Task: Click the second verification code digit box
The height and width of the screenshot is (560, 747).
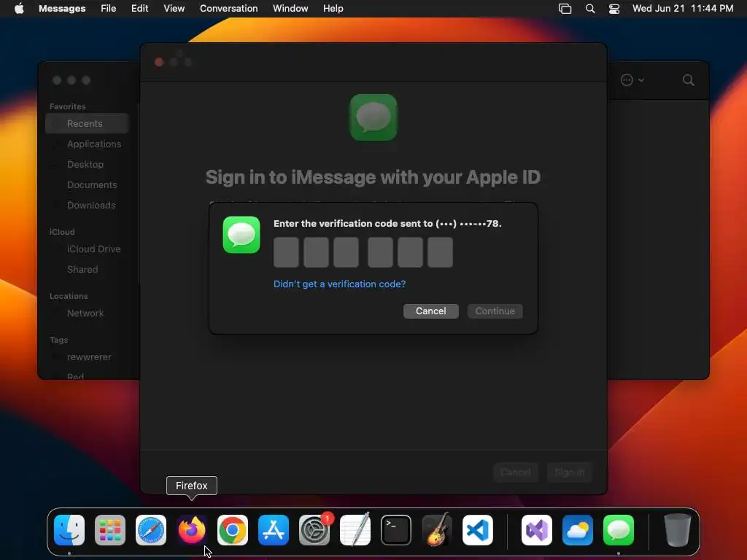Action: 317,252
